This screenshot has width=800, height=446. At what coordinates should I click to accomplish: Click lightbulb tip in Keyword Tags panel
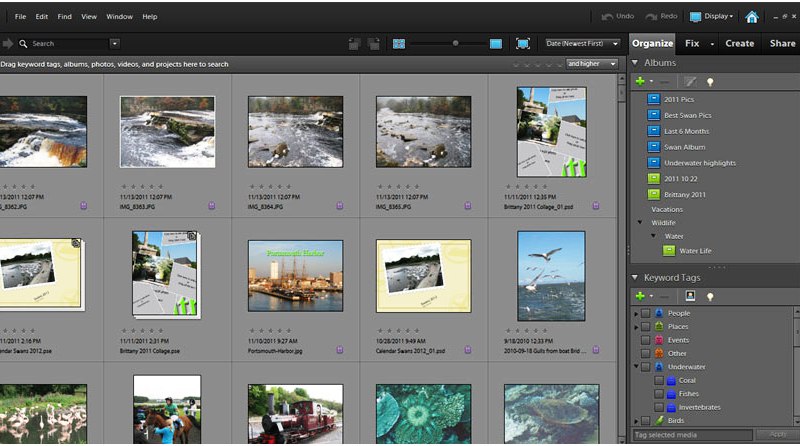710,296
